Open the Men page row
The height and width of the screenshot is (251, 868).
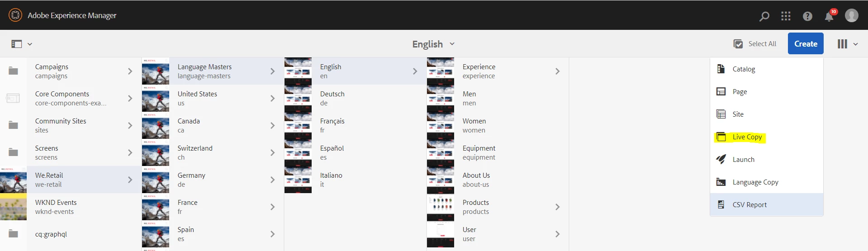[x=498, y=98]
